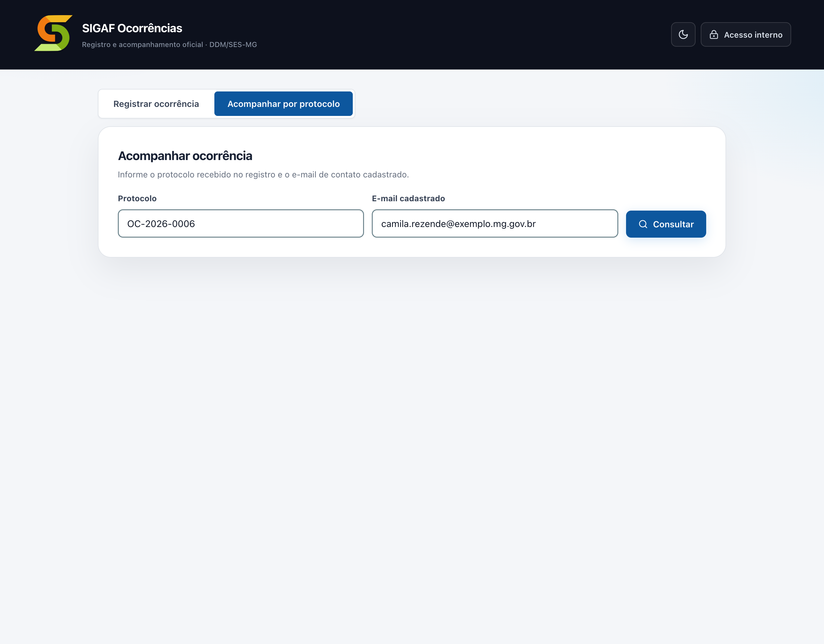Select Acompanhar por protocolo tab
The width and height of the screenshot is (824, 644).
tap(283, 104)
